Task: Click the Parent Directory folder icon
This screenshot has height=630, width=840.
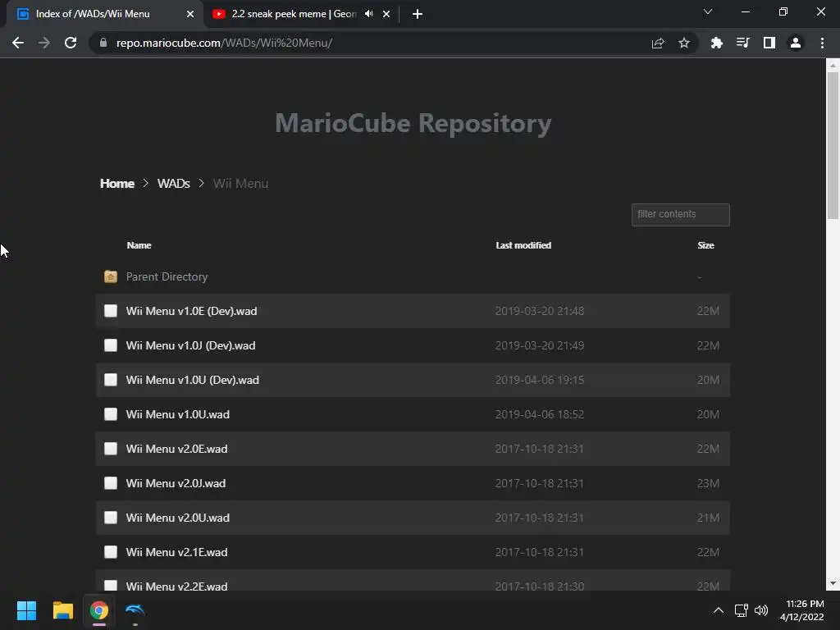Action: coord(111,276)
